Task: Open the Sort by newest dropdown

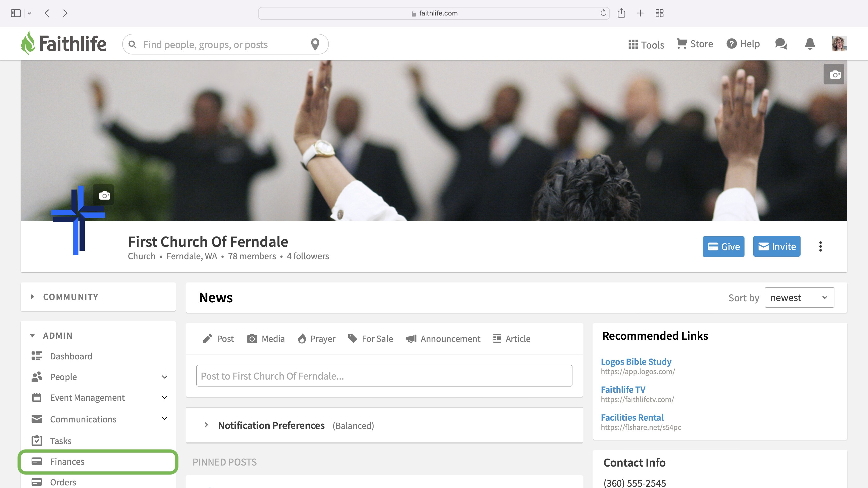Action: coord(799,297)
